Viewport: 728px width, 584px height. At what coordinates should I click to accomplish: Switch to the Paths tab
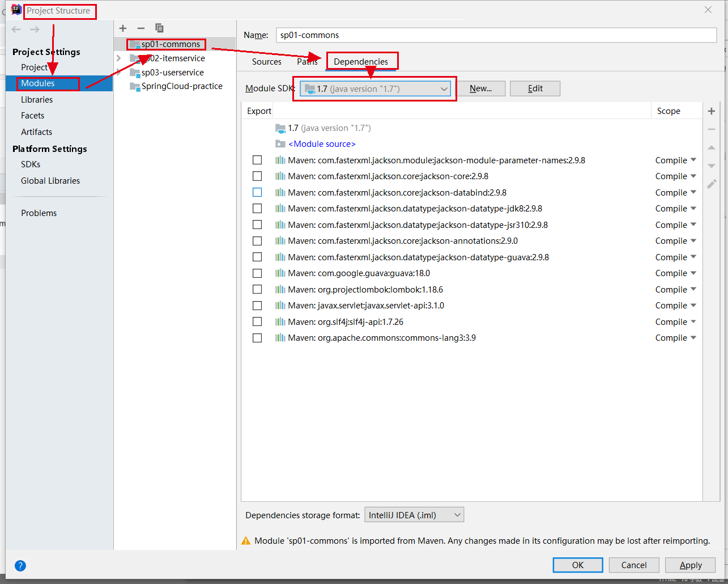[x=307, y=61]
